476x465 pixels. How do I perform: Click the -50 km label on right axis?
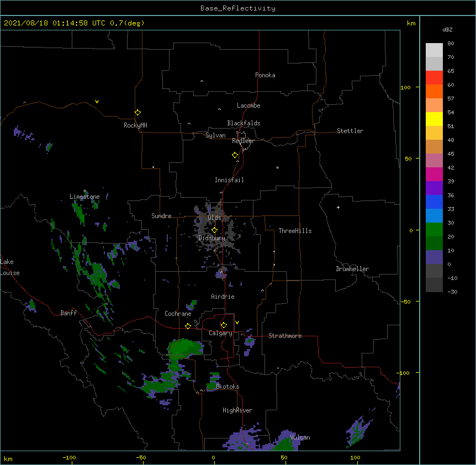coord(405,302)
